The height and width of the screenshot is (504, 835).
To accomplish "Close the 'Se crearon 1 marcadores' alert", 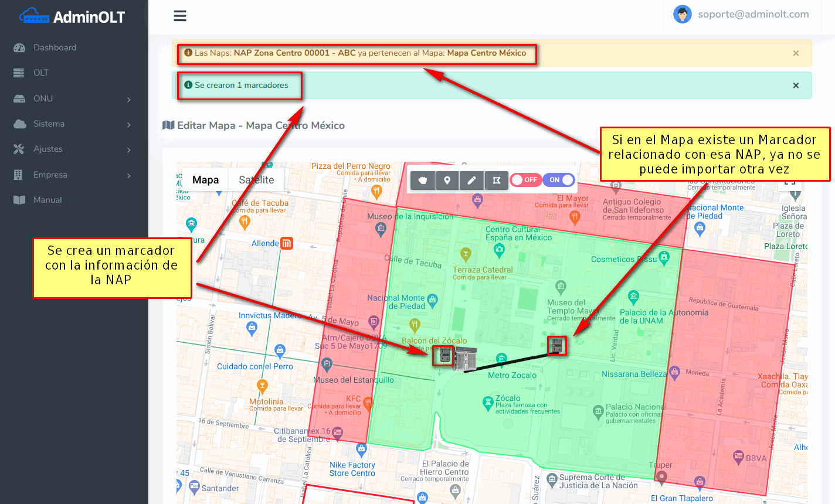I will pos(796,86).
